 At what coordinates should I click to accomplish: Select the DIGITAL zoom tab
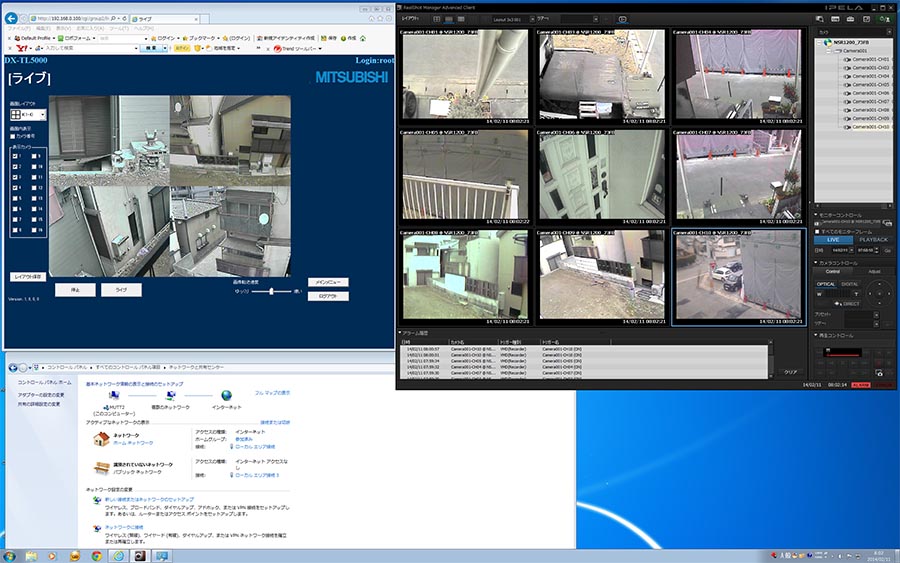pyautogui.click(x=850, y=284)
